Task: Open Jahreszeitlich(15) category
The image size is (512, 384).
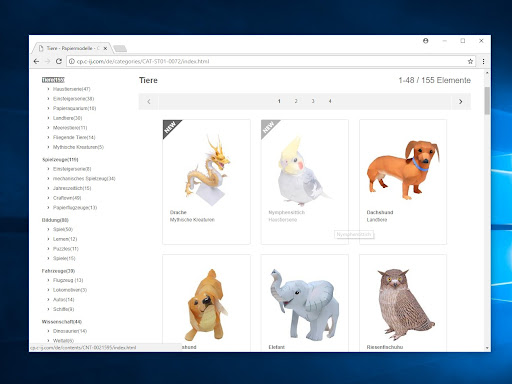Action: [72, 188]
